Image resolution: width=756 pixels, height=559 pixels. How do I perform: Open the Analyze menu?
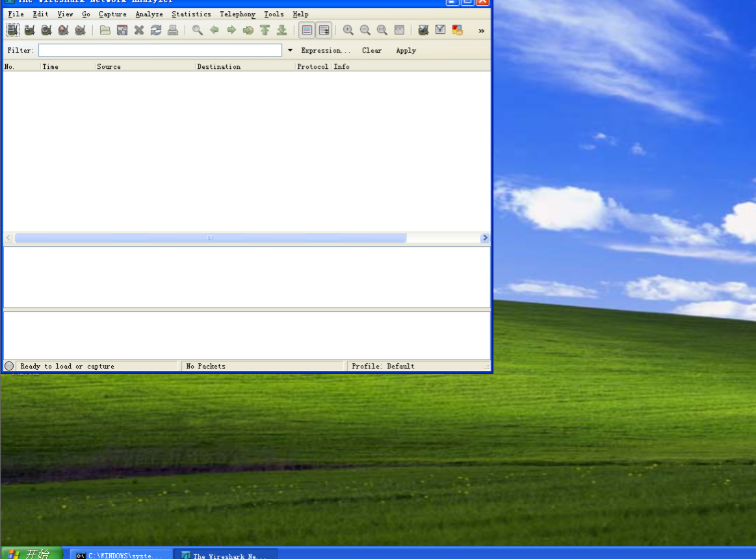(149, 14)
